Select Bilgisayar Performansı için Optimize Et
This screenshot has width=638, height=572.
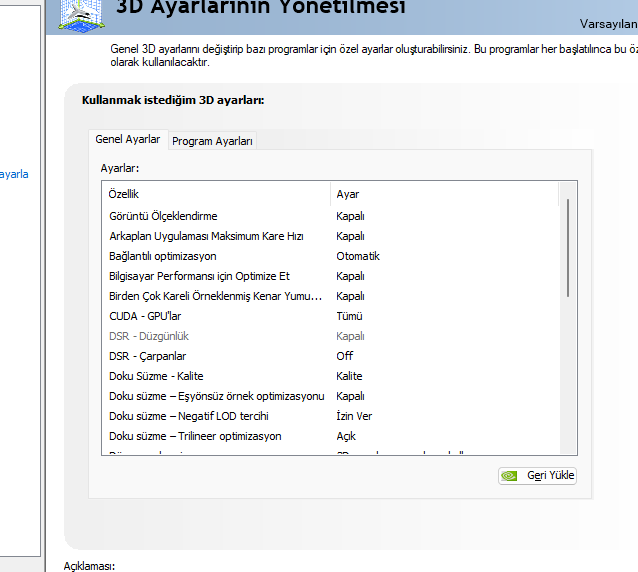(x=330, y=276)
